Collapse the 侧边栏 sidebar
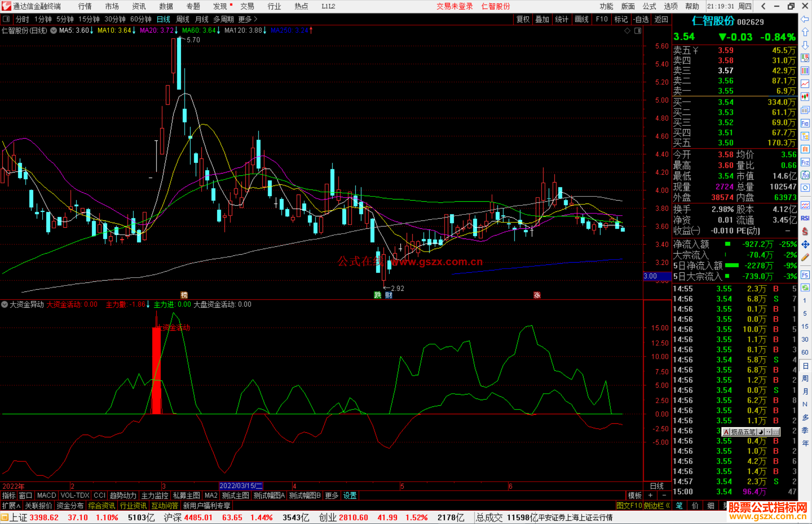Viewport: 812px width, 524px height. (656, 506)
